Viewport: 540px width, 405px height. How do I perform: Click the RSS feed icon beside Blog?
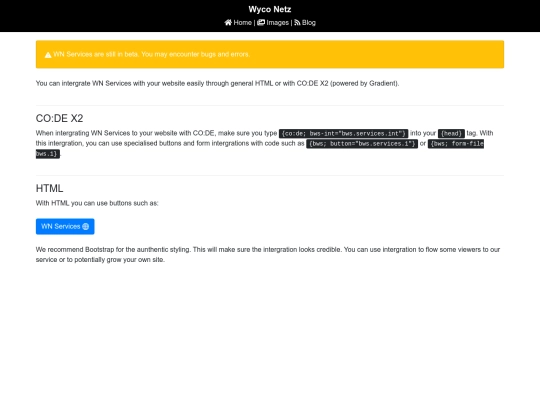(297, 23)
